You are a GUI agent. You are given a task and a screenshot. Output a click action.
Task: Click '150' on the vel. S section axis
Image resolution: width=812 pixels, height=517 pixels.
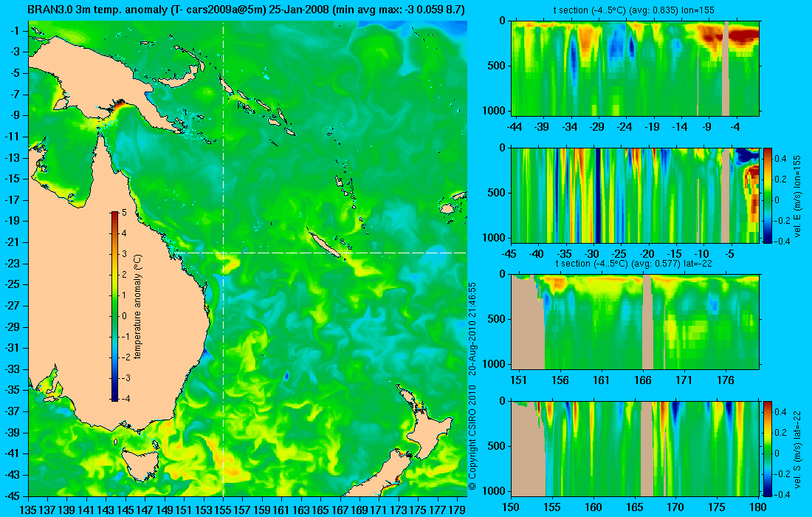click(511, 507)
